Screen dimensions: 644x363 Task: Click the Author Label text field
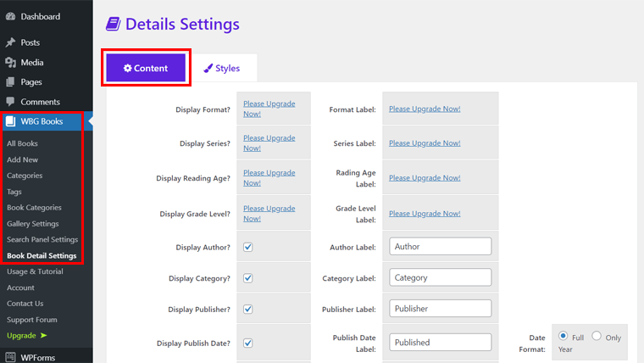(441, 247)
